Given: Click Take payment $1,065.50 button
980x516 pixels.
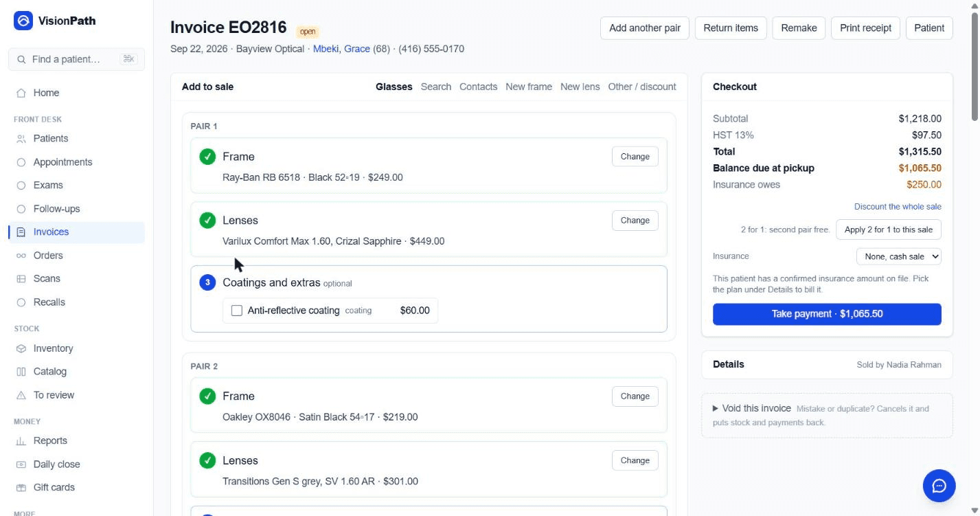Looking at the screenshot, I should [827, 314].
